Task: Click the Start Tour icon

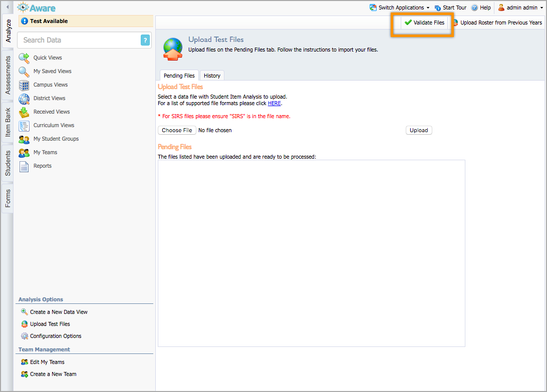Action: 437,8
